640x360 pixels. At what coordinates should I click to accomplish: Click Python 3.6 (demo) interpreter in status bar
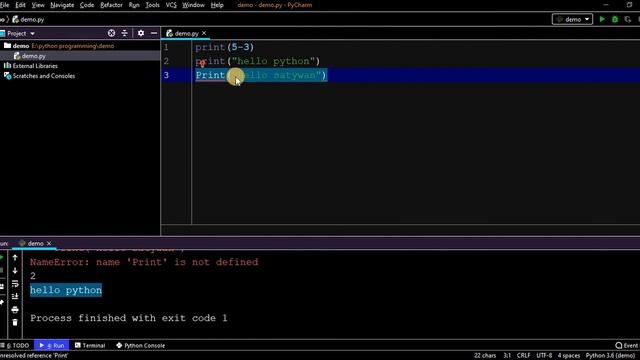click(611, 356)
